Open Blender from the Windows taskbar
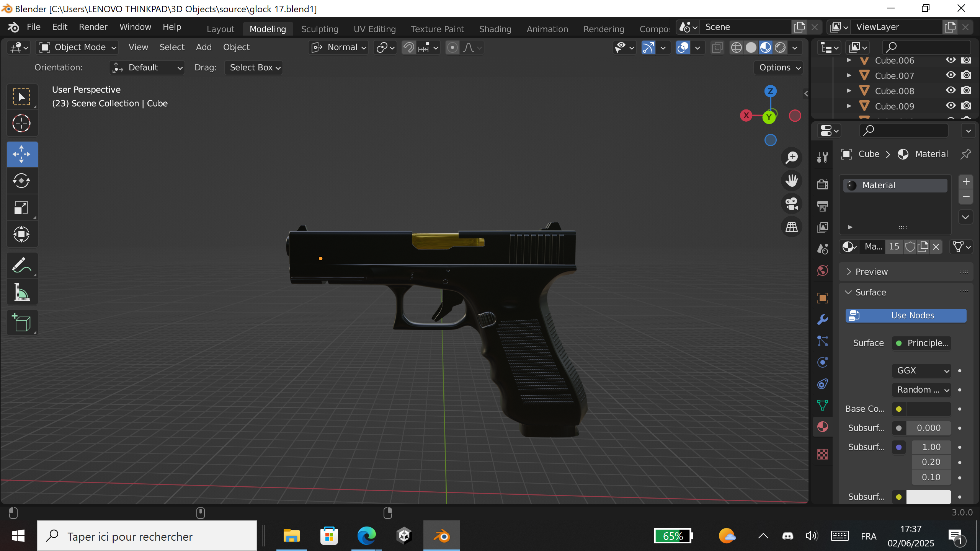Viewport: 980px width, 551px height. click(441, 536)
